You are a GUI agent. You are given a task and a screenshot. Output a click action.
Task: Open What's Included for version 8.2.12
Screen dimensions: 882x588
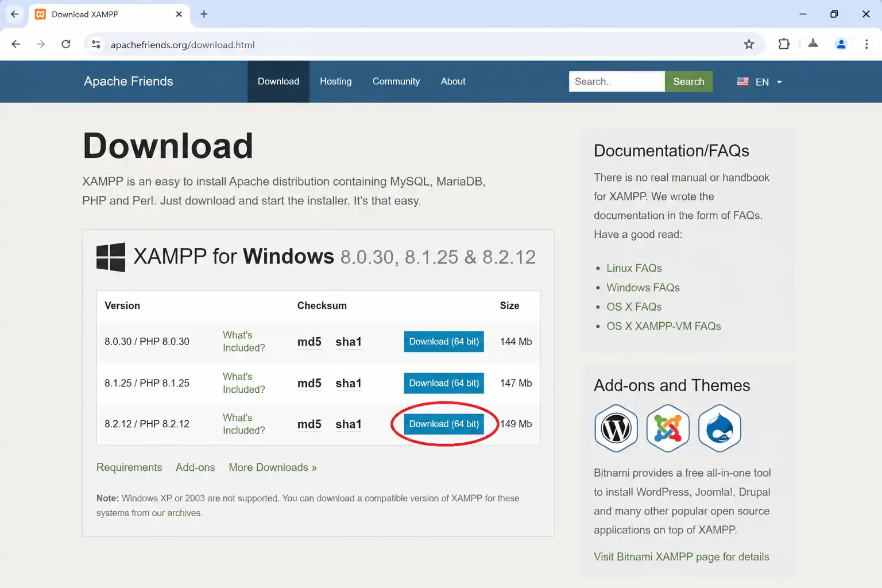pos(244,424)
